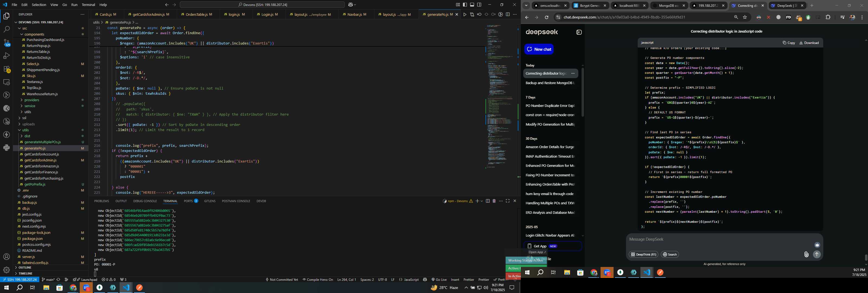Image resolution: width=868 pixels, height=293 pixels.
Task: Start Go Live server from status bar
Action: tap(439, 279)
